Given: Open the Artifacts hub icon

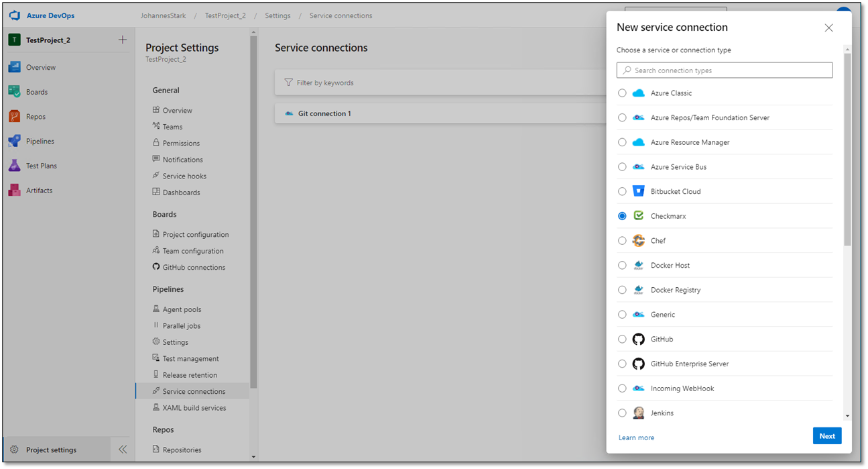Looking at the screenshot, I should click(14, 191).
